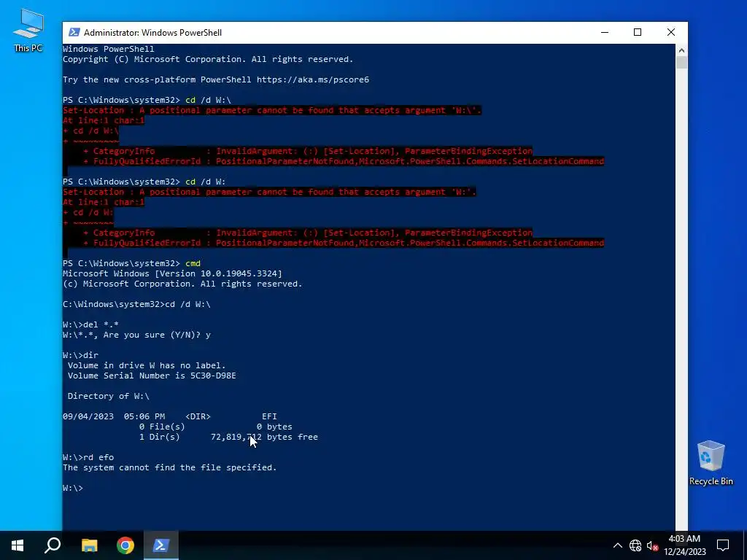Open the Recycle Bin desktop icon
This screenshot has width=747, height=560.
coord(711,462)
